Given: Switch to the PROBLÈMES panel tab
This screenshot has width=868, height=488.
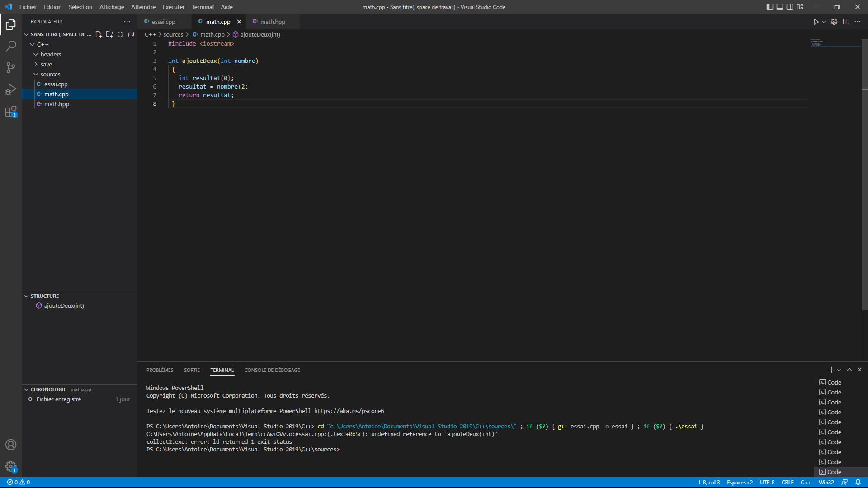Looking at the screenshot, I should 160,370.
